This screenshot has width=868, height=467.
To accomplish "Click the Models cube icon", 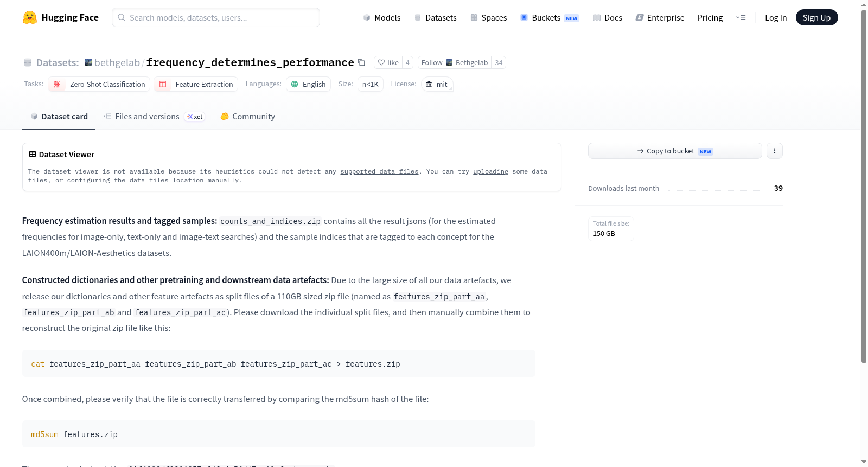I will (x=367, y=17).
